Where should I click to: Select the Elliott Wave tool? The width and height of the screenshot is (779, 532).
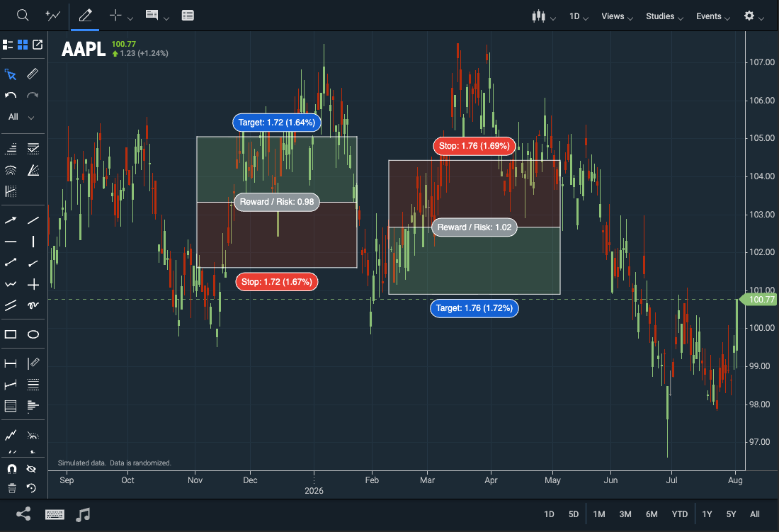[x=11, y=435]
